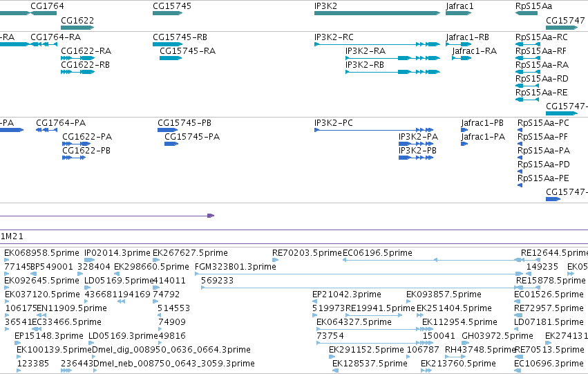Select the RpS15Aa gene label
Viewport: 588px width, 374px height.
[533, 6]
